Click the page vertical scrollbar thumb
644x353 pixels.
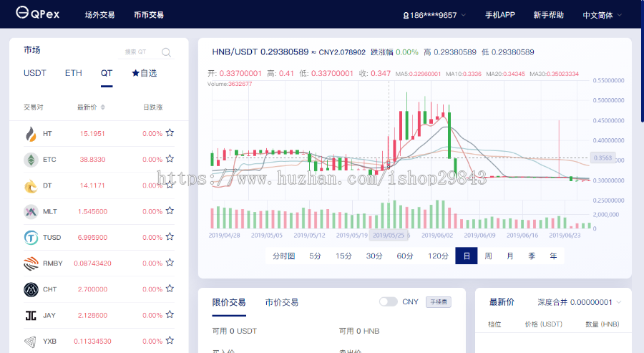643,61
